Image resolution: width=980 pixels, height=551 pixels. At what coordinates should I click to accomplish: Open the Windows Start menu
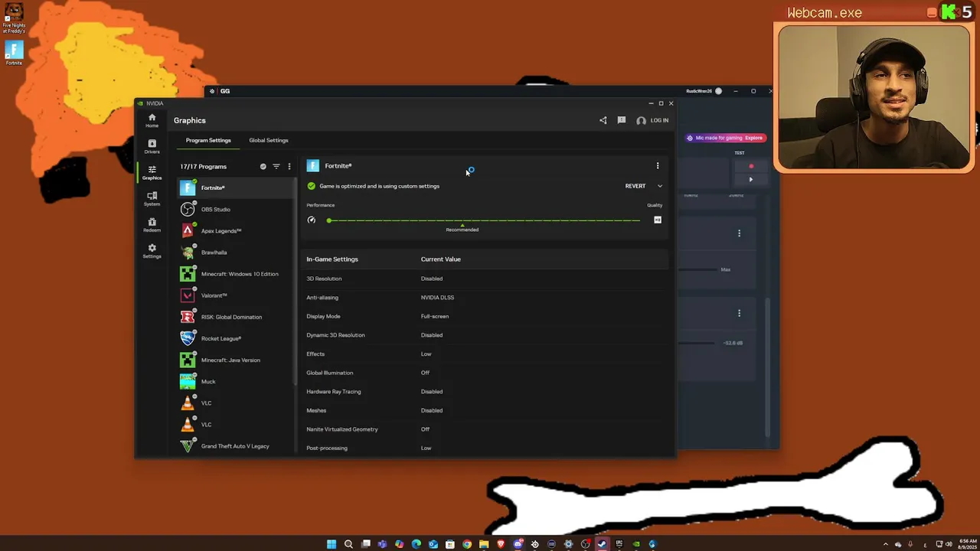tap(332, 544)
